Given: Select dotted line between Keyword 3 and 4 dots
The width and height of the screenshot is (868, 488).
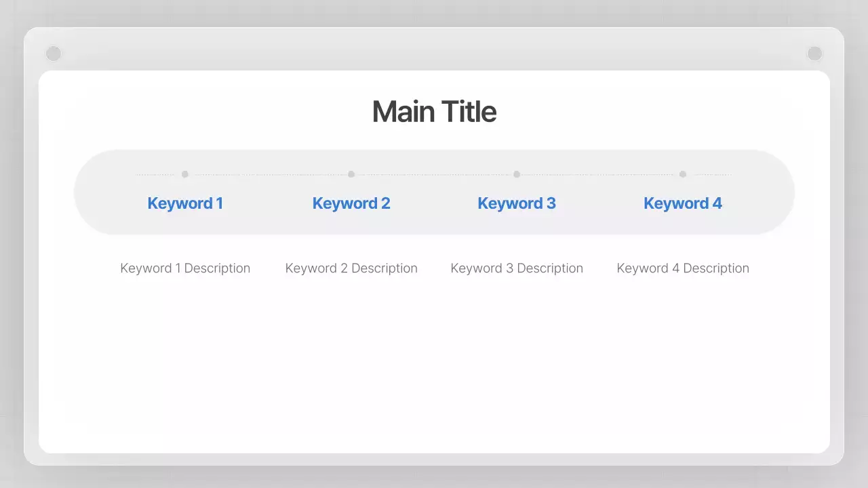Looking at the screenshot, I should point(600,175).
